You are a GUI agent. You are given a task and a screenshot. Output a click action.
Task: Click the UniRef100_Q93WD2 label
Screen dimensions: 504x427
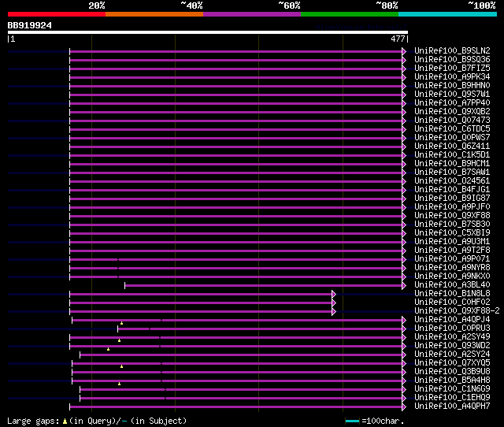click(x=452, y=346)
